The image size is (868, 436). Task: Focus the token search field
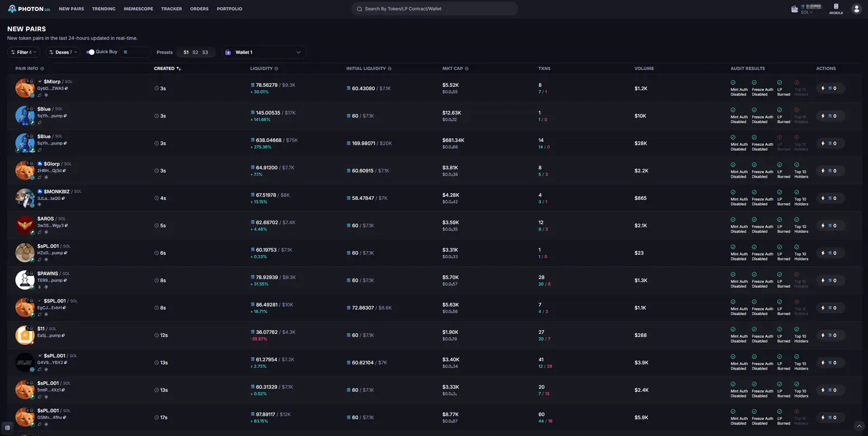pyautogui.click(x=435, y=9)
